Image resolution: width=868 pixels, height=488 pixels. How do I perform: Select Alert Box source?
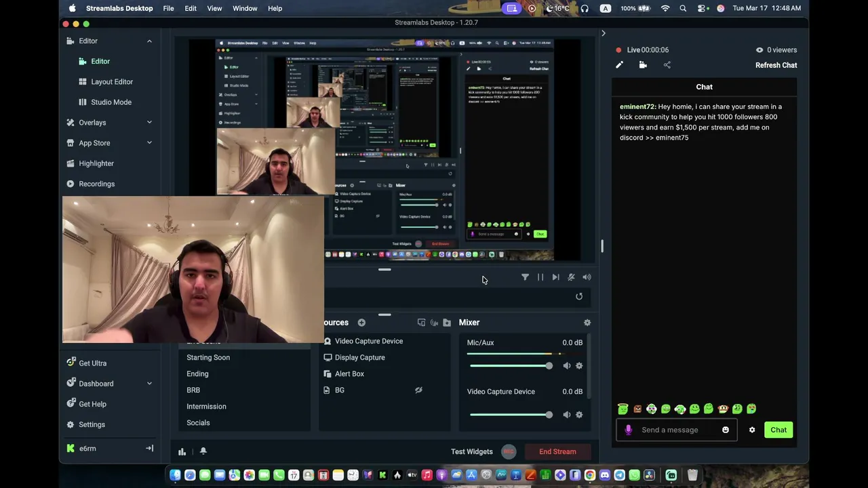(x=349, y=373)
